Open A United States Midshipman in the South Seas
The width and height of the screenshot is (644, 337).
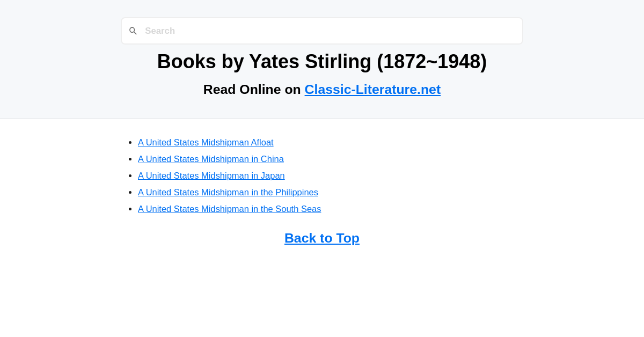coord(230,209)
